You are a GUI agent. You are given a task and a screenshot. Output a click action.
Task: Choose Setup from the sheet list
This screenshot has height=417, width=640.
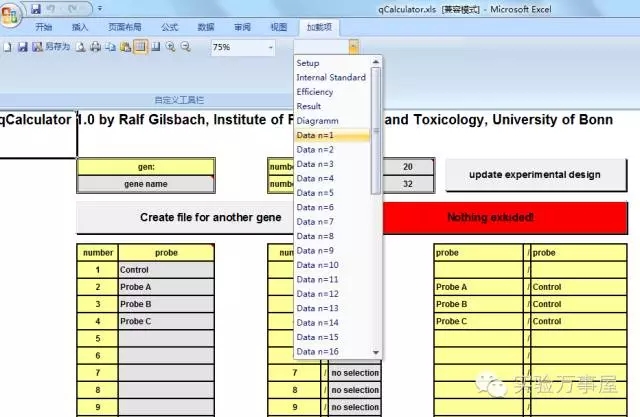(x=332, y=63)
